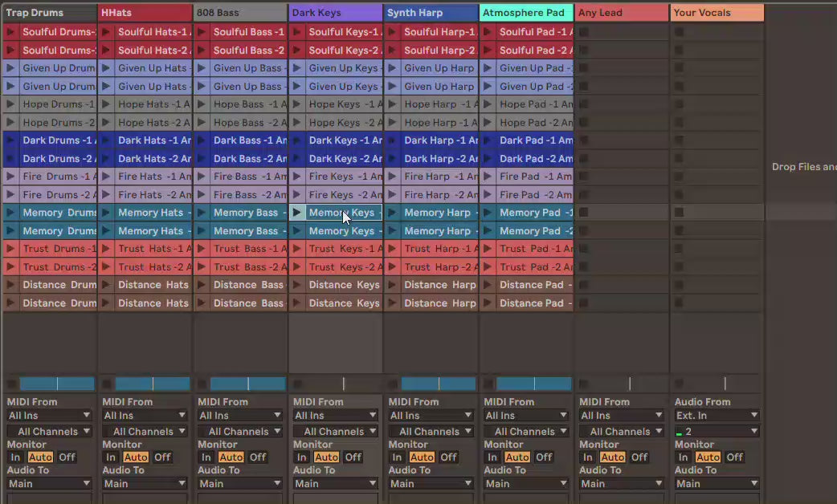Expand Synth Harp Audio To Main dropdown

pos(431,484)
